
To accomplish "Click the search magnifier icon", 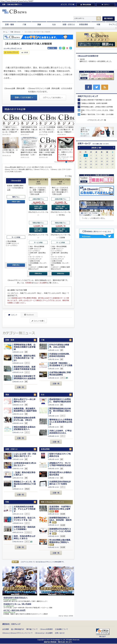I will click(x=99, y=18).
